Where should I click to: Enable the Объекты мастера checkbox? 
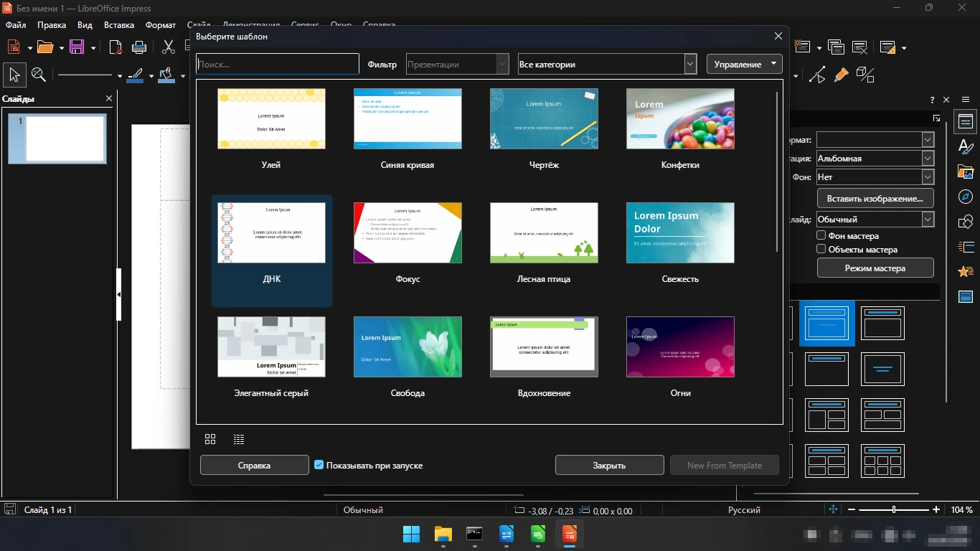coord(821,250)
